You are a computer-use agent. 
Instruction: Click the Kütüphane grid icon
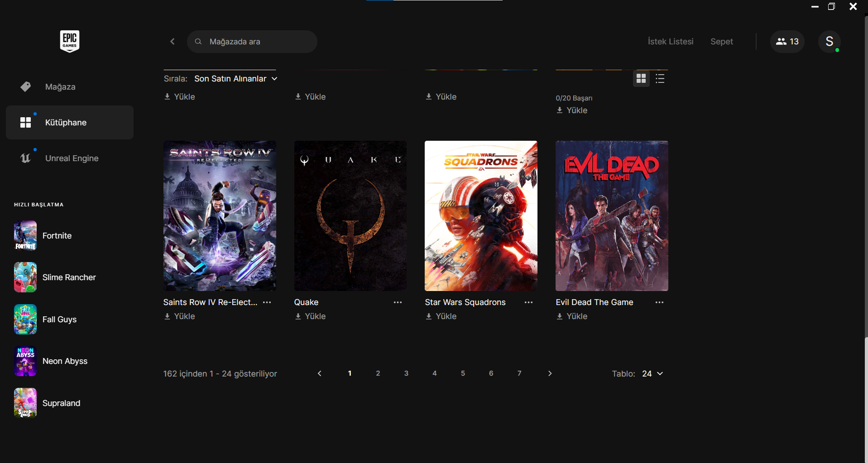[x=26, y=123]
